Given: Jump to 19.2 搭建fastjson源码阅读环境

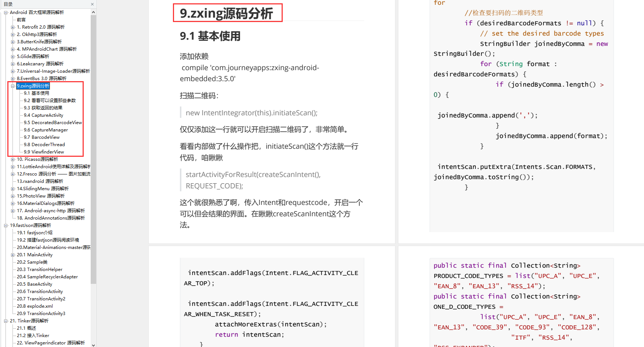Looking at the screenshot, I should (x=48, y=240).
